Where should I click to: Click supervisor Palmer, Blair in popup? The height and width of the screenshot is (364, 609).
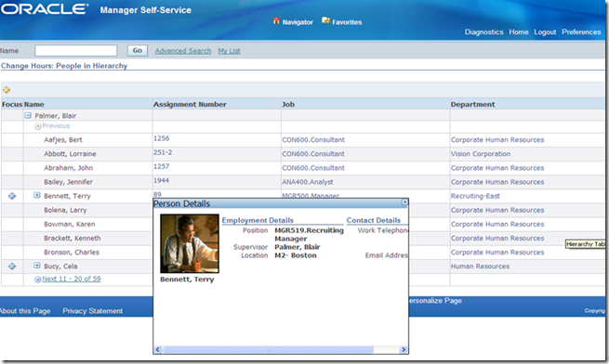(x=298, y=247)
